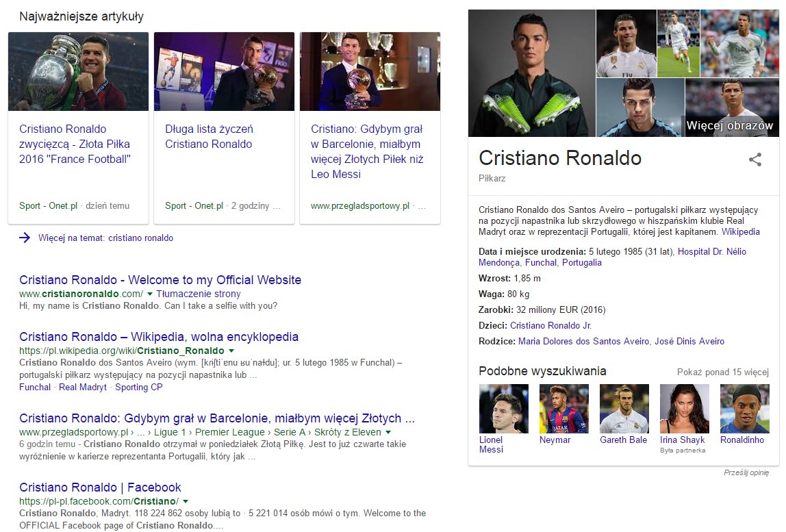Viewport: 786px width, 532px height.
Task: Open large Ronaldo portrait with green boots
Action: tap(532, 73)
